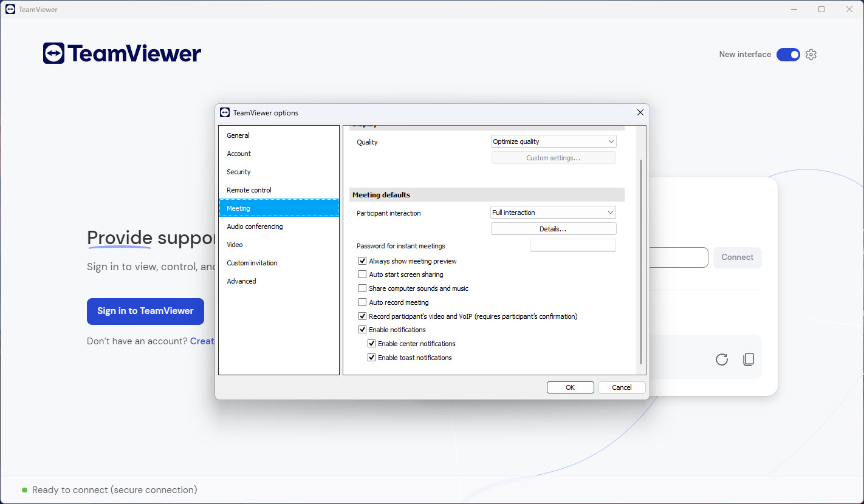This screenshot has height=504, width=864.
Task: Click the copy icon in the card
Action: coord(749,359)
